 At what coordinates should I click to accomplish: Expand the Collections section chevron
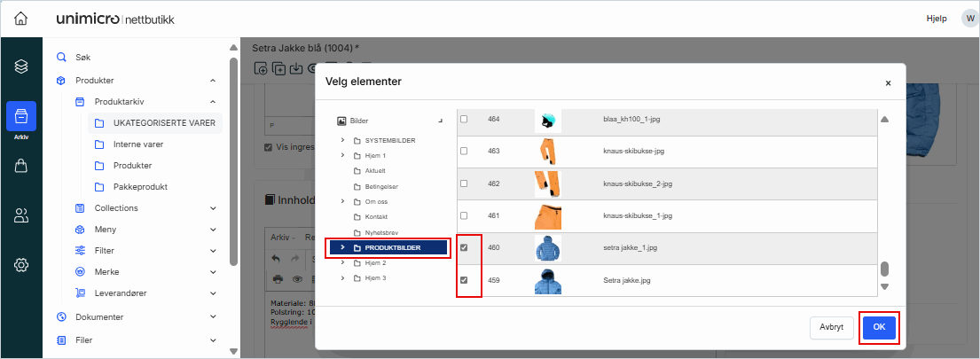click(x=213, y=208)
